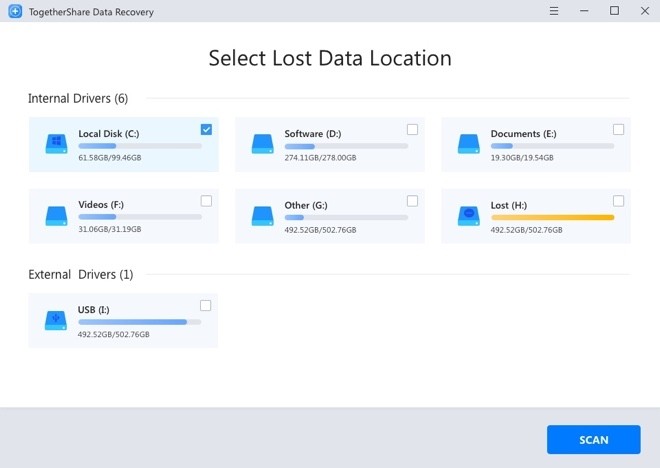Image resolution: width=660 pixels, height=468 pixels.
Task: Click the TogetherShare app logo icon
Action: pyautogui.click(x=16, y=11)
